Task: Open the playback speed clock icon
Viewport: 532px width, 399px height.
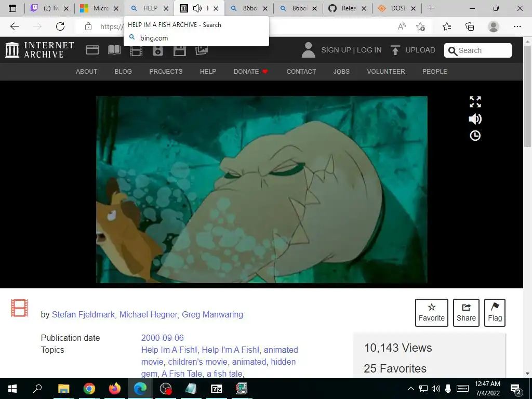Action: 475,136
